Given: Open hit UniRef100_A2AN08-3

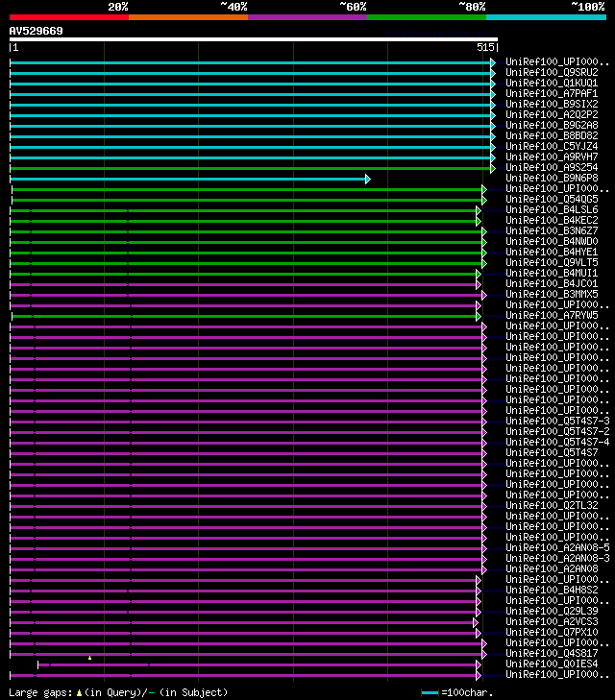Looking at the screenshot, I should [557, 559].
